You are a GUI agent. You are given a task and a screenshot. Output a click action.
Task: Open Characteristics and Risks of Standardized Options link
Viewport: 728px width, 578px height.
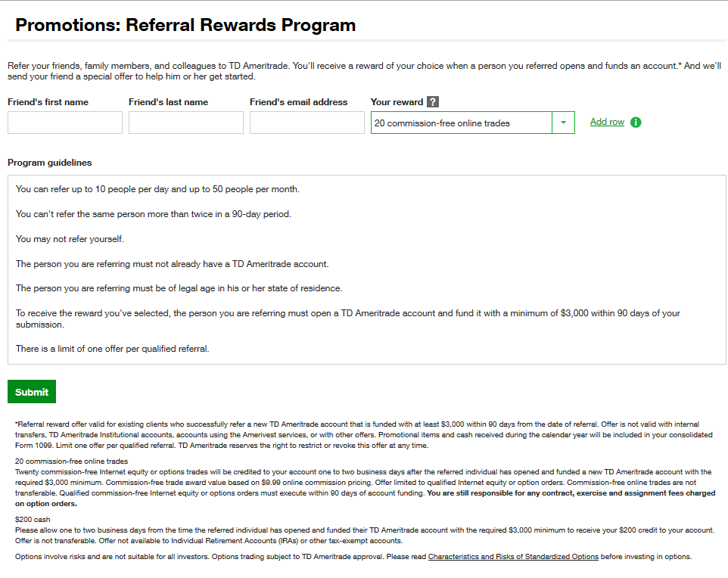[513, 556]
